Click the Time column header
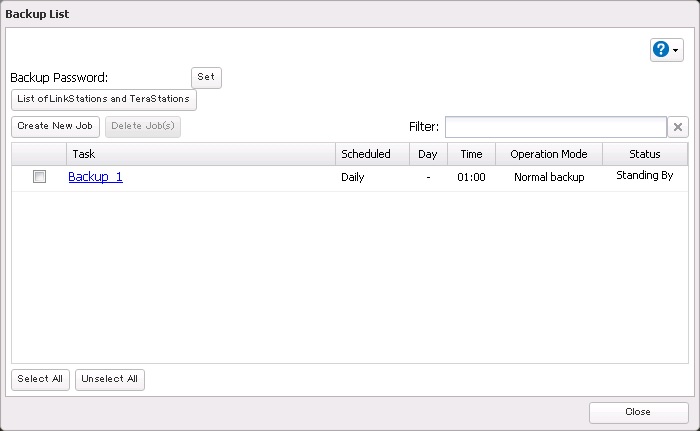 coord(470,154)
